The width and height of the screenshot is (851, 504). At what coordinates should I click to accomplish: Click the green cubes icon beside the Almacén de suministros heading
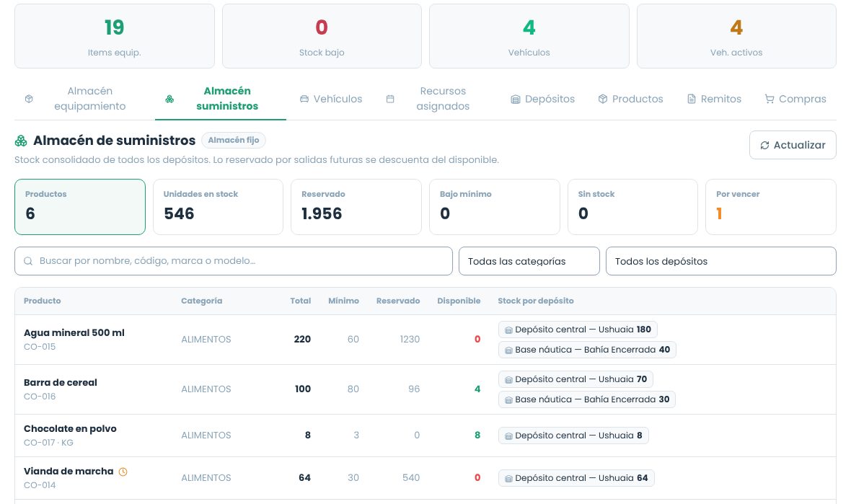pos(21,141)
